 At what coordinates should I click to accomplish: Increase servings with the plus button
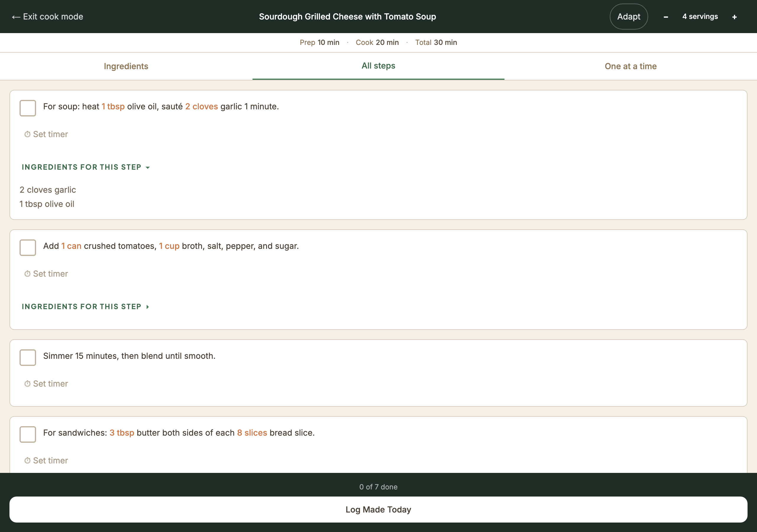(x=734, y=17)
